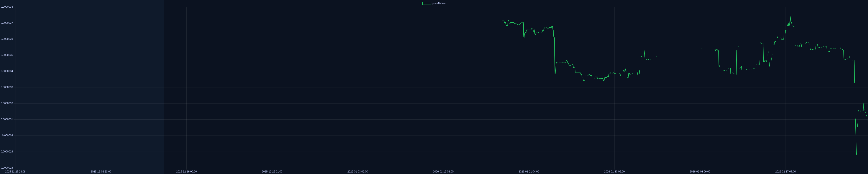Select the 2026-01-21 04:00 axis label
Screen dimensions: 868x174
[529, 172]
